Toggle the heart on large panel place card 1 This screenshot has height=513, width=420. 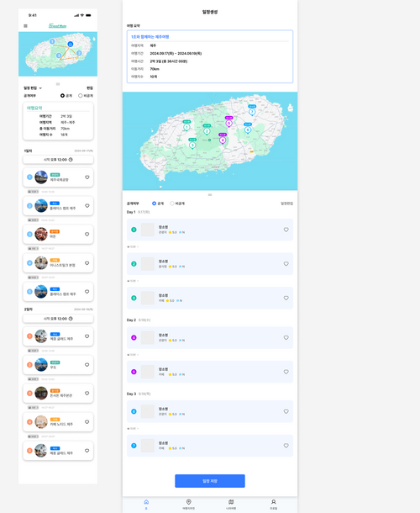click(286, 230)
